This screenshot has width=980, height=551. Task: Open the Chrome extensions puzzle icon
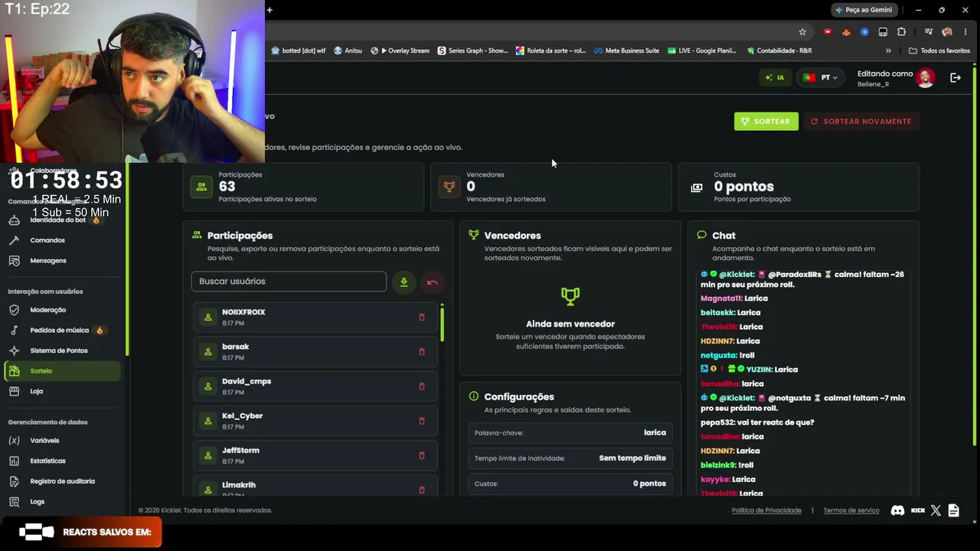click(x=901, y=31)
